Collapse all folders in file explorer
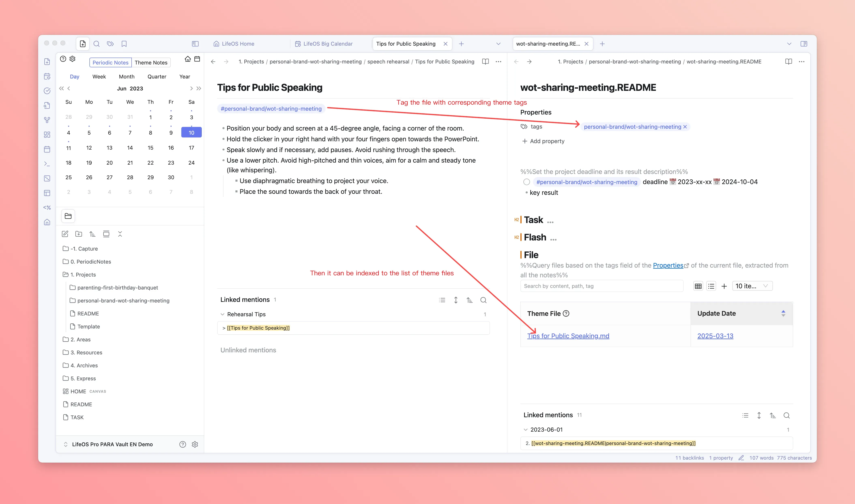This screenshot has width=855, height=504. click(120, 234)
